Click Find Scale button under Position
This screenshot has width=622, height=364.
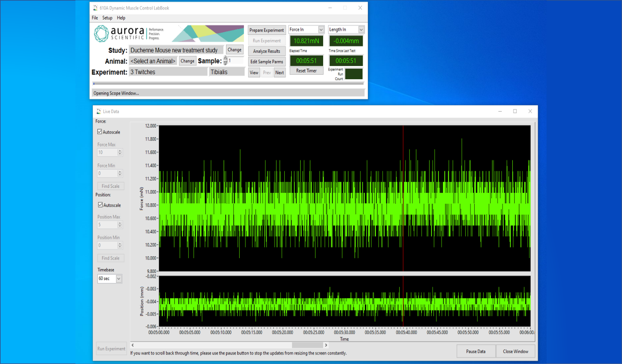(x=111, y=258)
